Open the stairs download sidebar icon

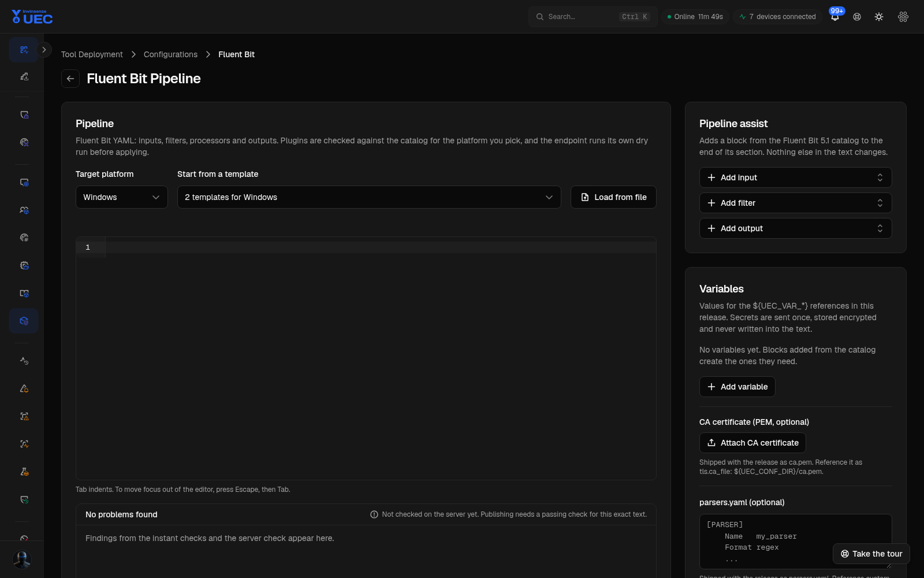(x=24, y=76)
